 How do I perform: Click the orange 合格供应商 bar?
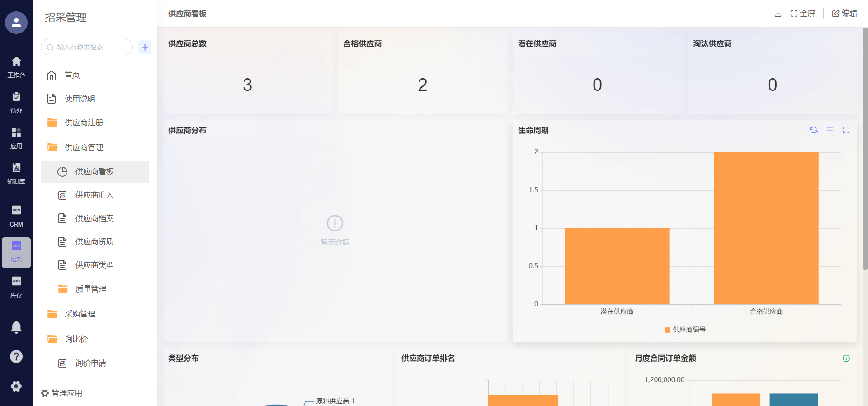766,228
